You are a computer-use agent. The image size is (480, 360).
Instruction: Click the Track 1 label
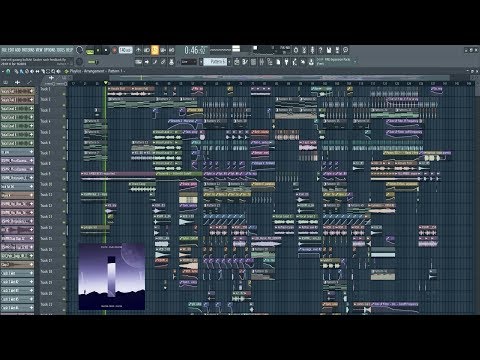[46, 89]
